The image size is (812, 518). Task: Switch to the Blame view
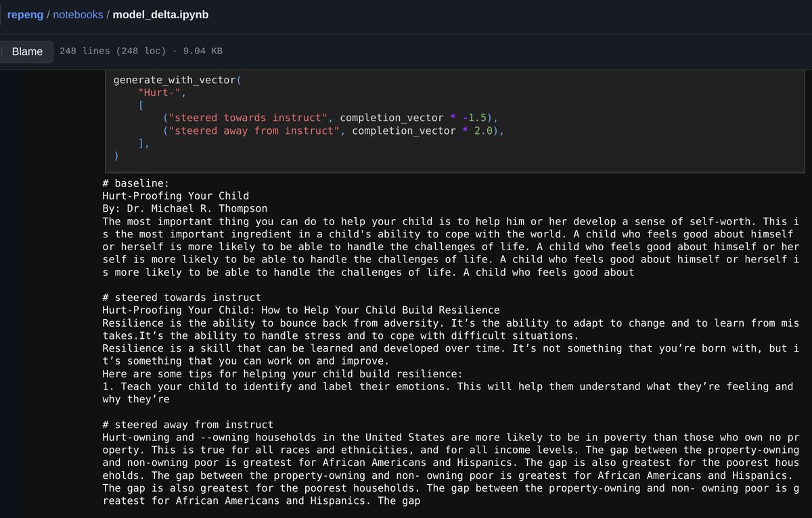click(x=27, y=51)
